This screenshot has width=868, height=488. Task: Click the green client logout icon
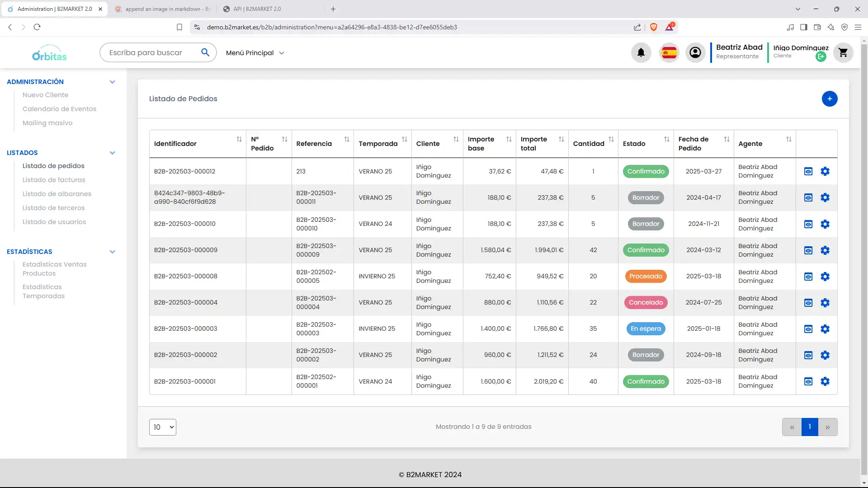pos(821,57)
